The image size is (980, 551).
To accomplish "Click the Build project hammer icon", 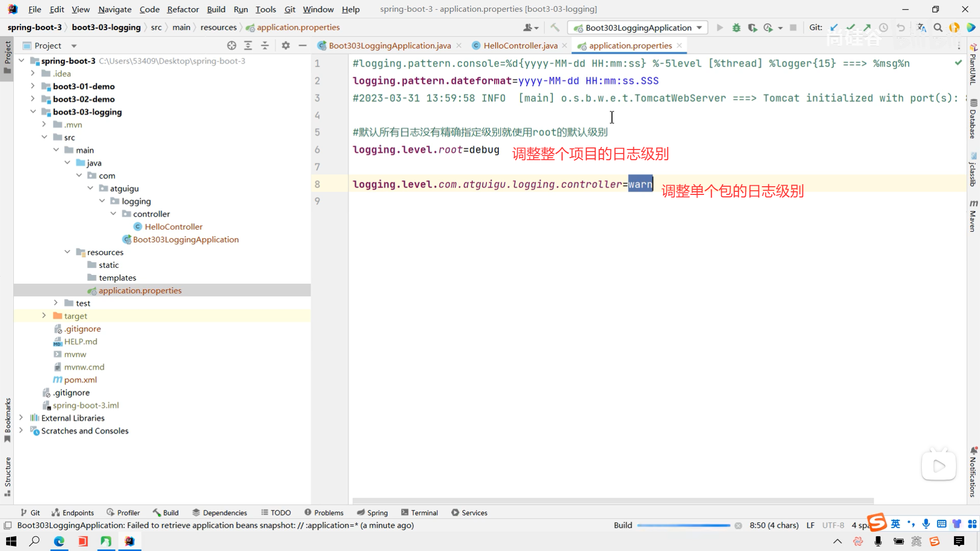I will tap(555, 28).
